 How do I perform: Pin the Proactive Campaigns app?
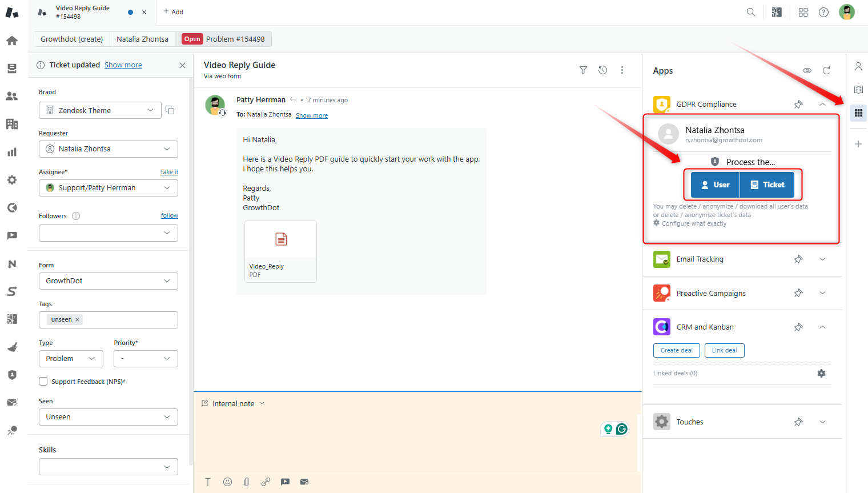pyautogui.click(x=798, y=293)
